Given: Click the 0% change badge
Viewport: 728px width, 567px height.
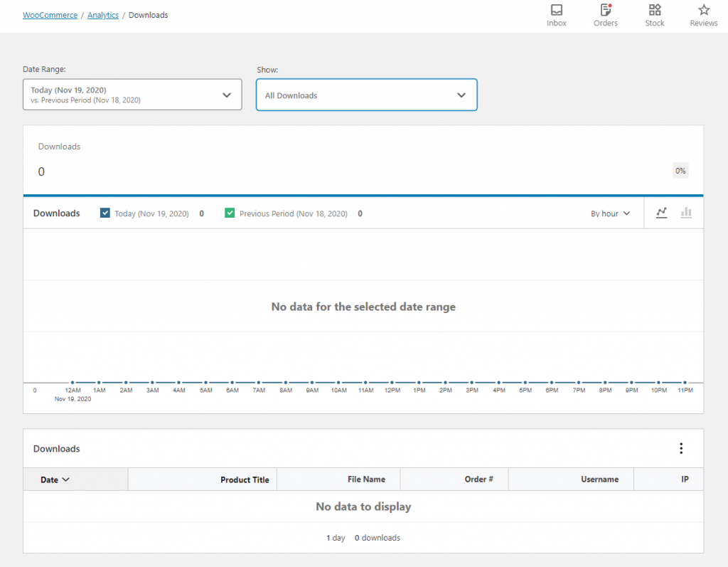Looking at the screenshot, I should click(x=680, y=171).
